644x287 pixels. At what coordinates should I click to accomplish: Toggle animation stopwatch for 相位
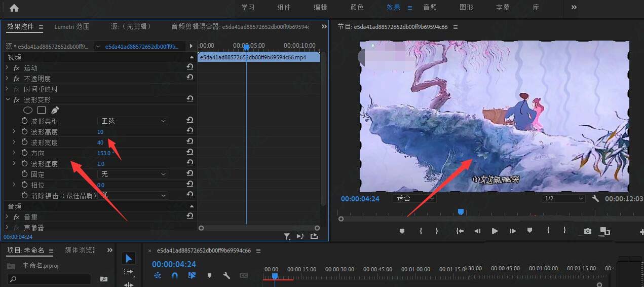(x=24, y=185)
